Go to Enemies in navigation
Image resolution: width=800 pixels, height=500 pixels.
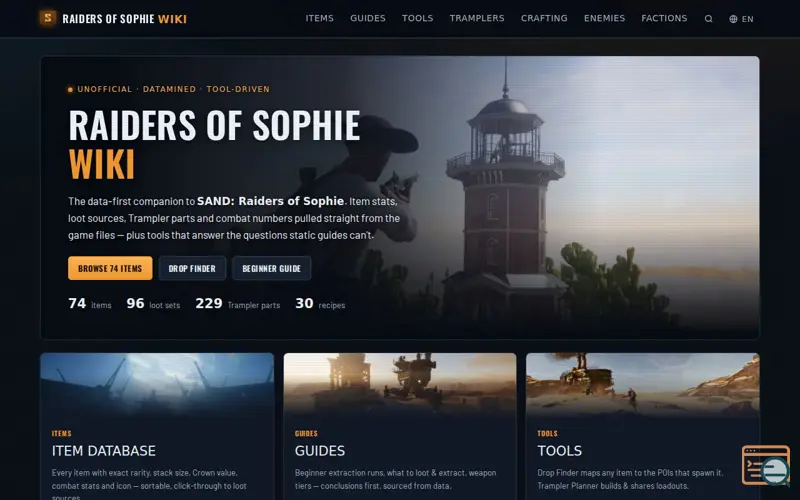coord(604,18)
